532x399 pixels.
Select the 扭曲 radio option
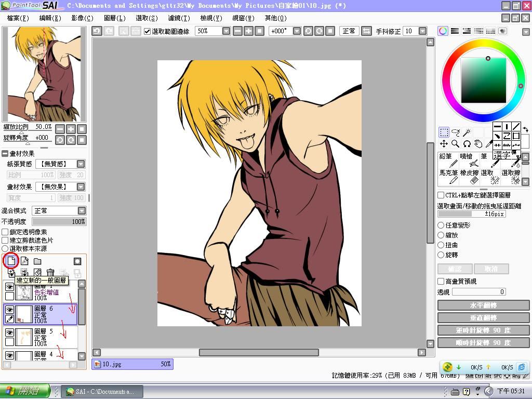[x=441, y=245]
